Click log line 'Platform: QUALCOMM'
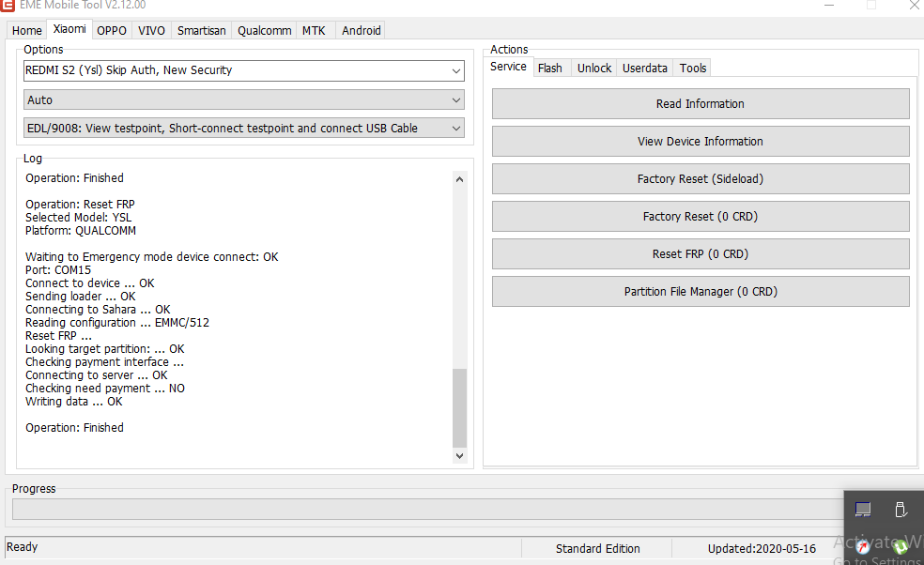The width and height of the screenshot is (924, 565). click(x=81, y=230)
